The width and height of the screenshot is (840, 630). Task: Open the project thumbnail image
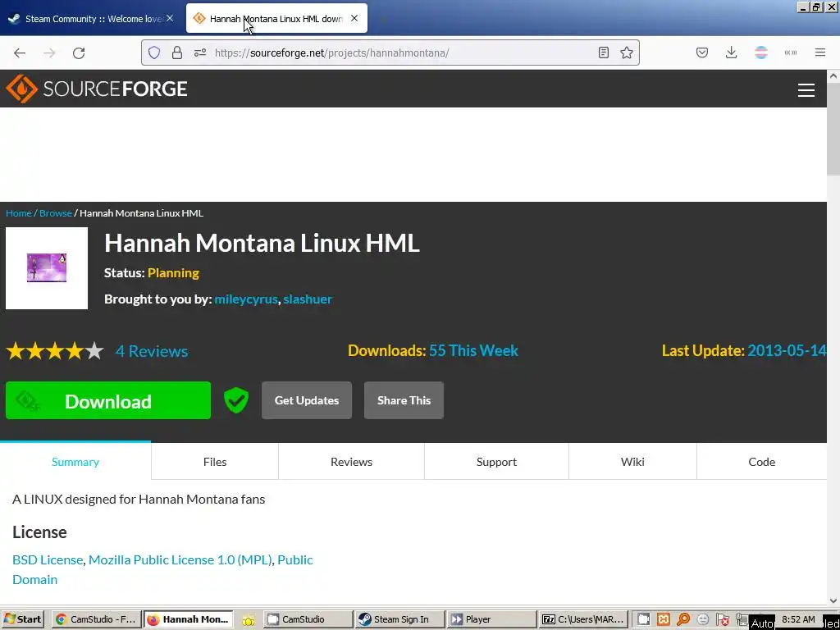[x=47, y=268]
